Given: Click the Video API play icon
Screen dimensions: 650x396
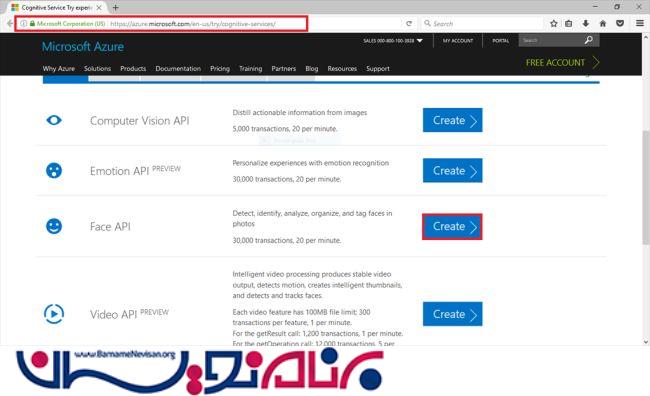Looking at the screenshot, I should coord(54,314).
